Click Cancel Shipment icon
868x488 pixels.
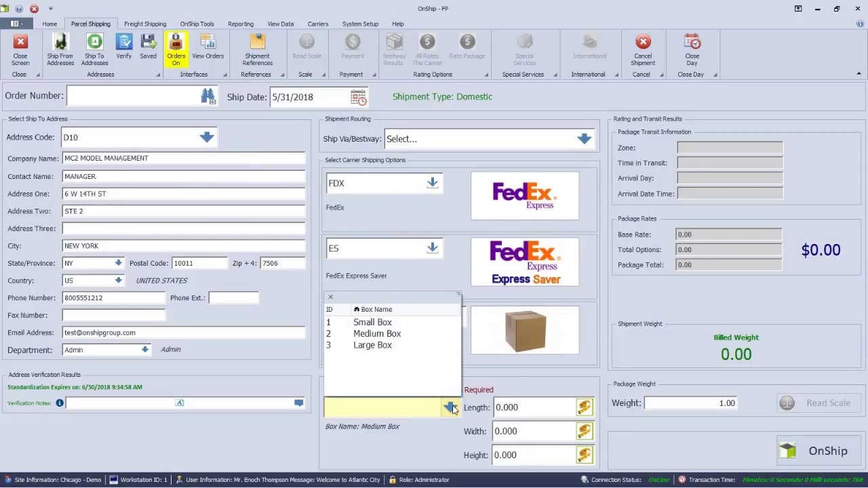pyautogui.click(x=643, y=49)
